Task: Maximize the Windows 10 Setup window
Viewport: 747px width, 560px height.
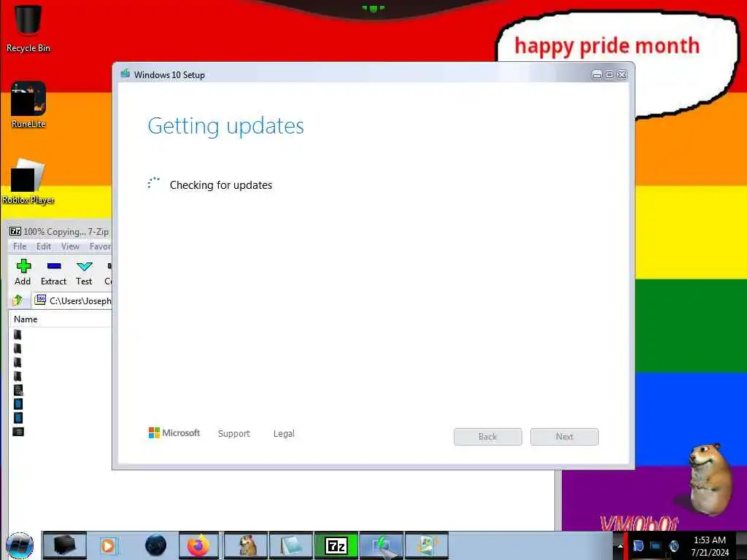Action: (609, 75)
